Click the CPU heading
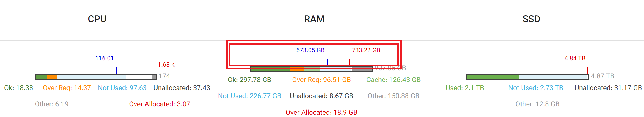This screenshot has width=644, height=117. pyautogui.click(x=97, y=19)
